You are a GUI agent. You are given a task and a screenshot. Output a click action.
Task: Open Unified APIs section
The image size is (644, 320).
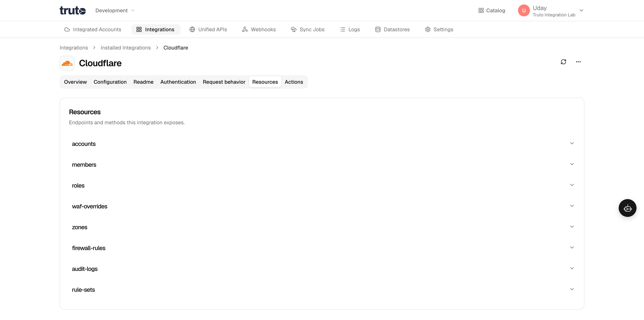click(208, 29)
